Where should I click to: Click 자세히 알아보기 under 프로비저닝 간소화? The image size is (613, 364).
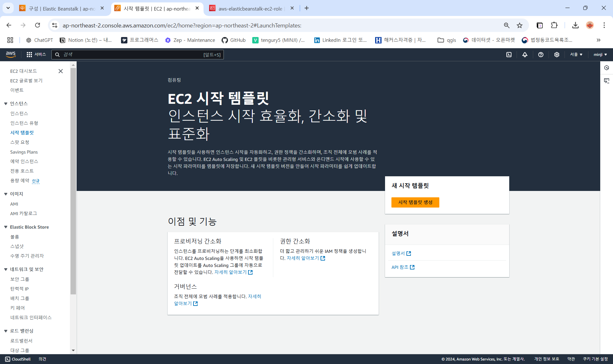tap(233, 272)
